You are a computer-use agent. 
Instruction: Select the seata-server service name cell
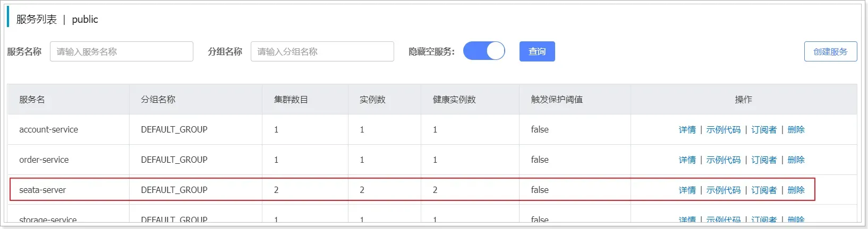42,190
